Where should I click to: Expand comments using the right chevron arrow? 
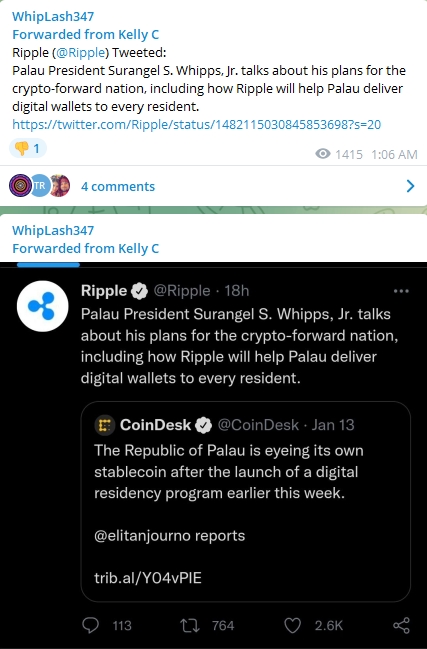[x=410, y=186]
